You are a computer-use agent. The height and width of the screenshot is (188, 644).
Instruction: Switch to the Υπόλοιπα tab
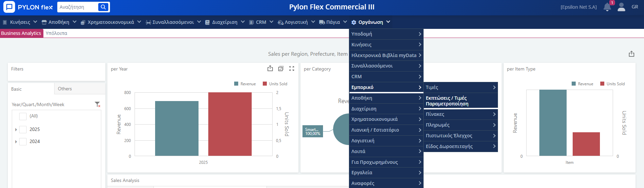pyautogui.click(x=57, y=33)
